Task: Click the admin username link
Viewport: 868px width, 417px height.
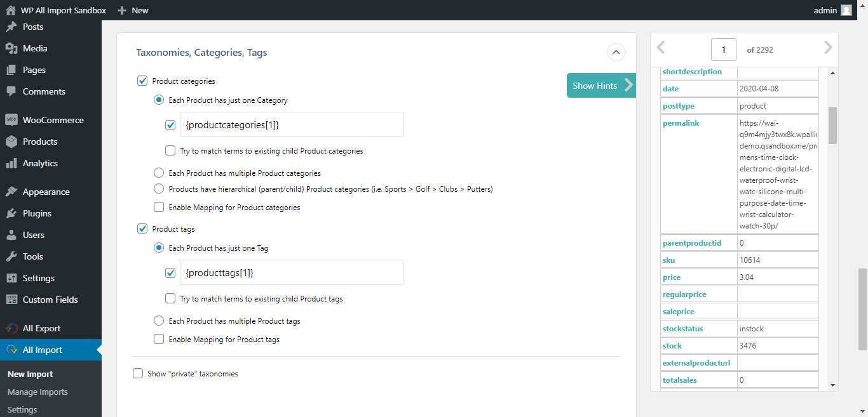Action: (x=825, y=10)
